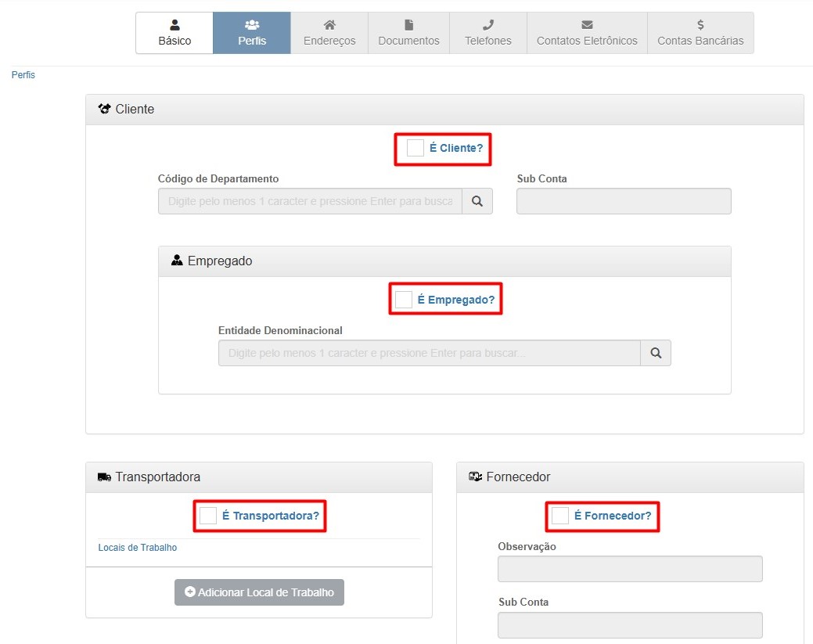Click the Observação input field
The width and height of the screenshot is (813, 644).
pos(630,569)
